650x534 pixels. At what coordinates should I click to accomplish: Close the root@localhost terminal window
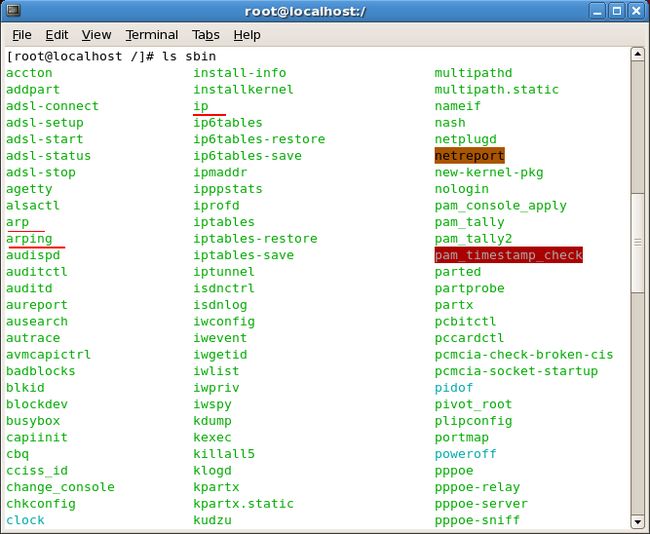tap(636, 11)
